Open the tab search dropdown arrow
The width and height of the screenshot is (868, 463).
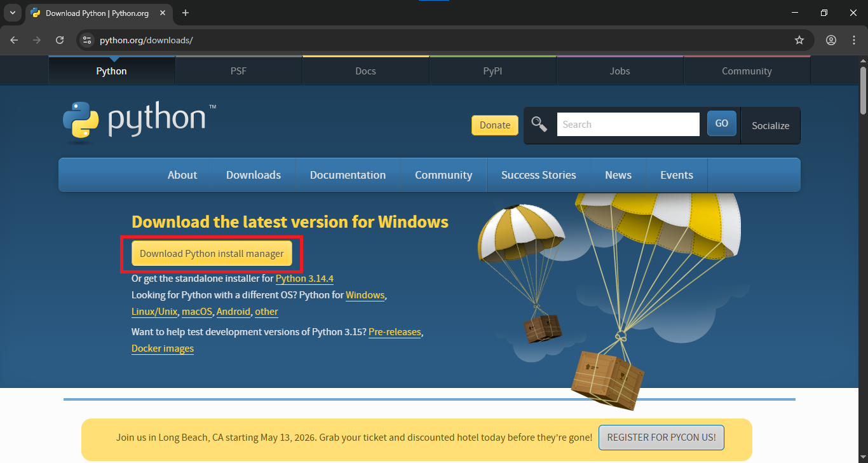pyautogui.click(x=12, y=13)
